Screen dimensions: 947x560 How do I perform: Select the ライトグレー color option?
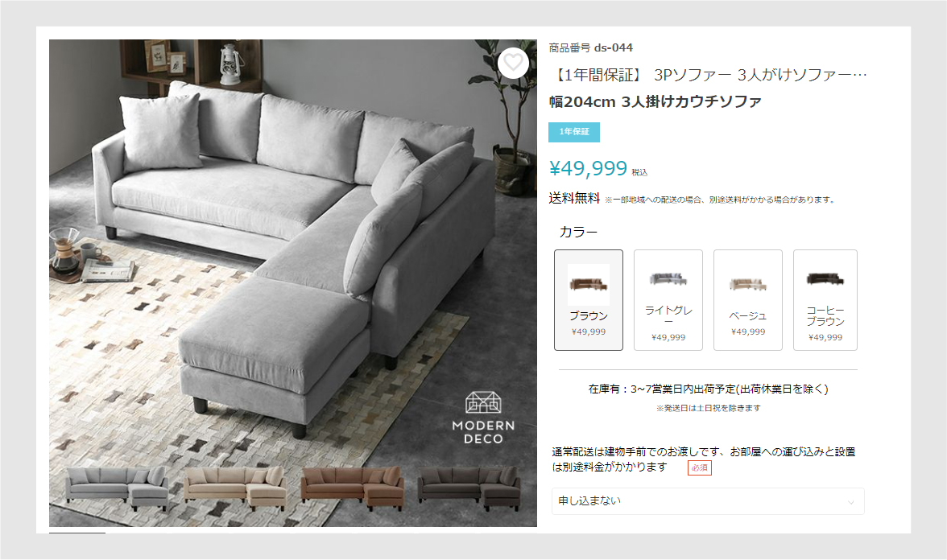pos(668,300)
